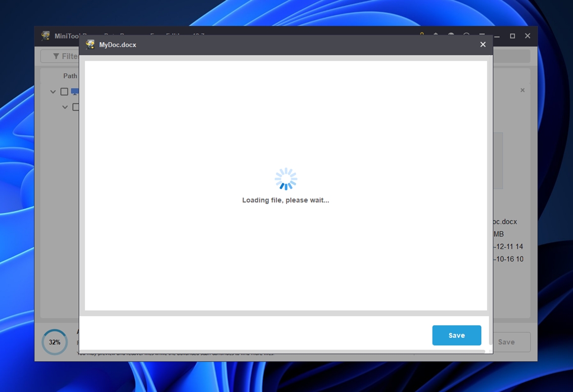The image size is (573, 392).
Task: Click the MiniTool logo in main title bar
Action: click(45, 36)
